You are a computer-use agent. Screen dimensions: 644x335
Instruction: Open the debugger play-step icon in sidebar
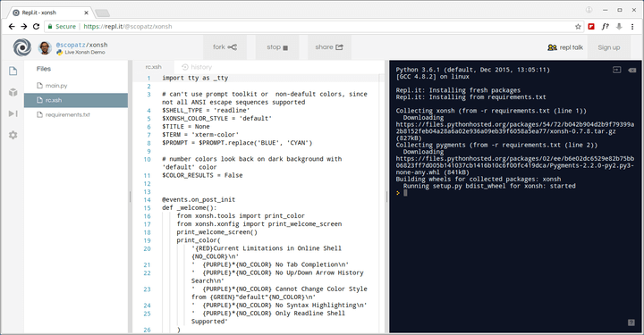[x=13, y=113]
